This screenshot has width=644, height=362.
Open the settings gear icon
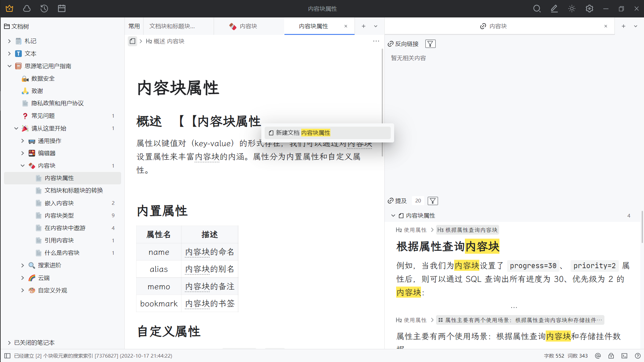[x=589, y=9]
